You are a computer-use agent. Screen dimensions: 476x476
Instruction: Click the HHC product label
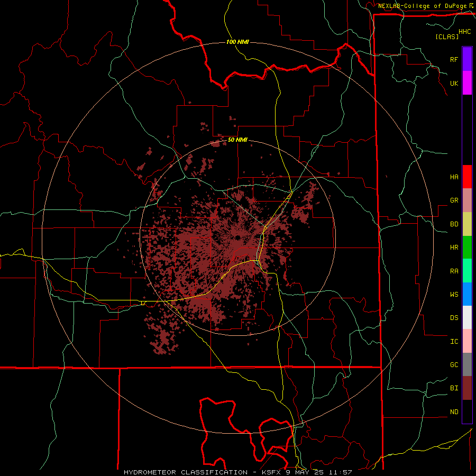(x=465, y=32)
